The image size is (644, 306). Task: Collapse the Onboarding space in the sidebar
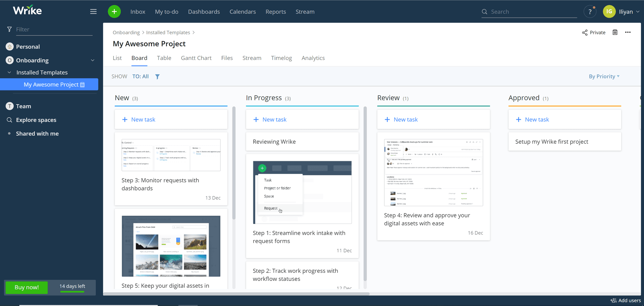(x=93, y=60)
